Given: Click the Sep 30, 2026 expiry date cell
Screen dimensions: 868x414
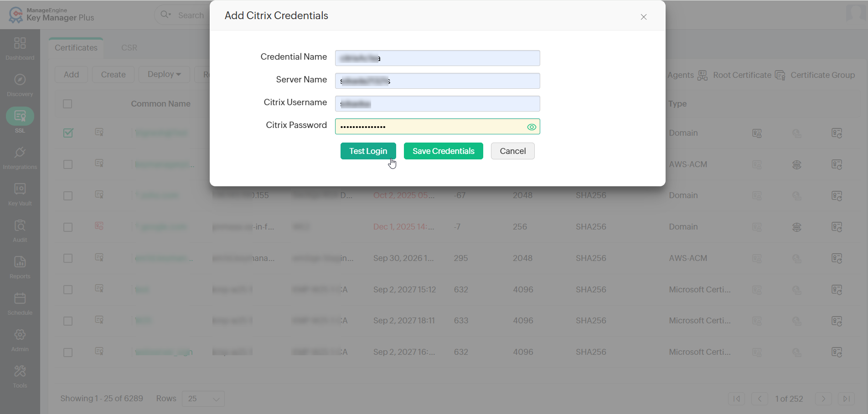Looking at the screenshot, I should pyautogui.click(x=403, y=258).
